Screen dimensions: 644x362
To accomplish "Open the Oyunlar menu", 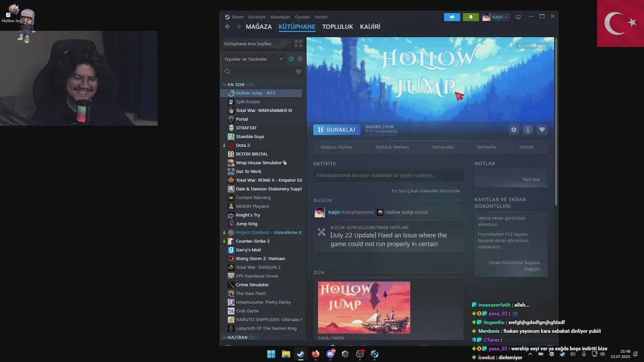I will pos(302,17).
